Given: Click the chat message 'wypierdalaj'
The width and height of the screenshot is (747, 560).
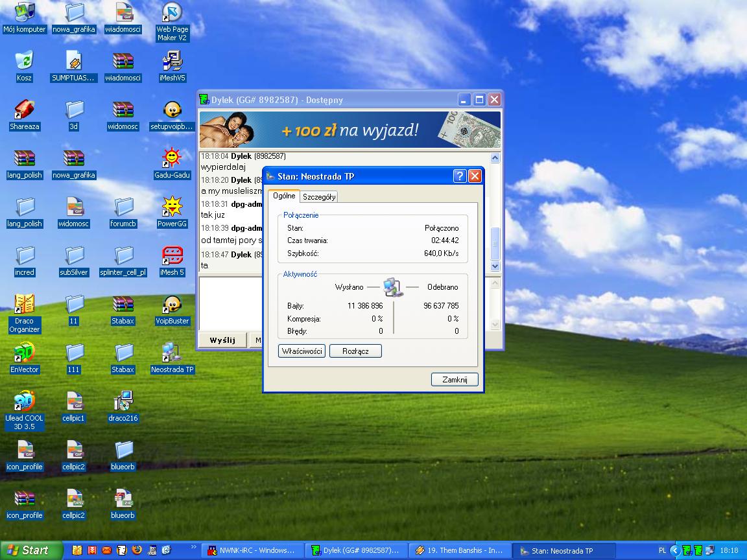Looking at the screenshot, I should click(x=223, y=167).
